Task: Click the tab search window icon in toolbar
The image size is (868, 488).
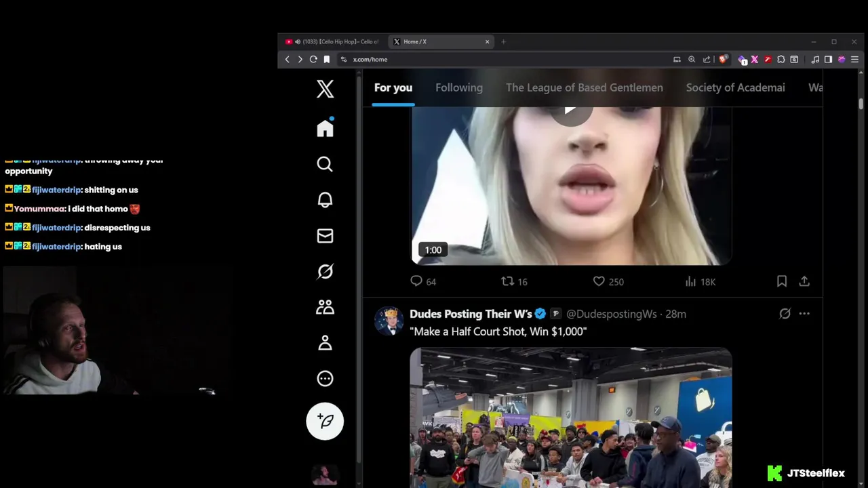Action: pyautogui.click(x=794, y=60)
